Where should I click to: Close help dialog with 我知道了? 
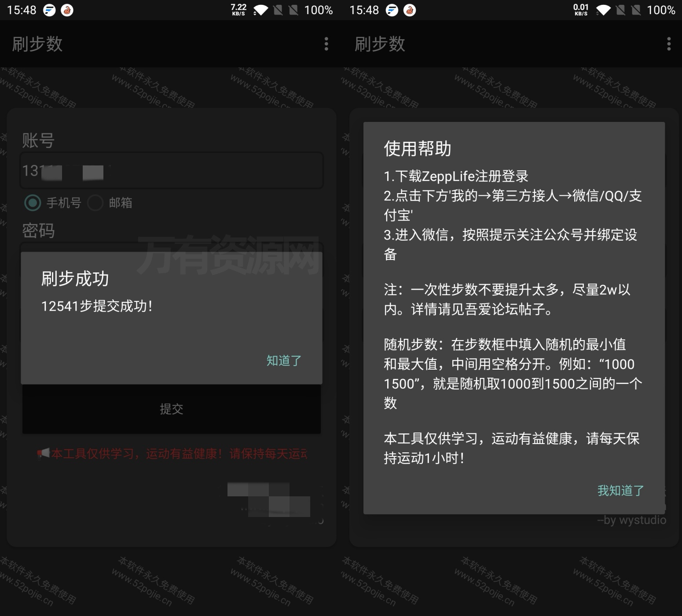tap(620, 491)
